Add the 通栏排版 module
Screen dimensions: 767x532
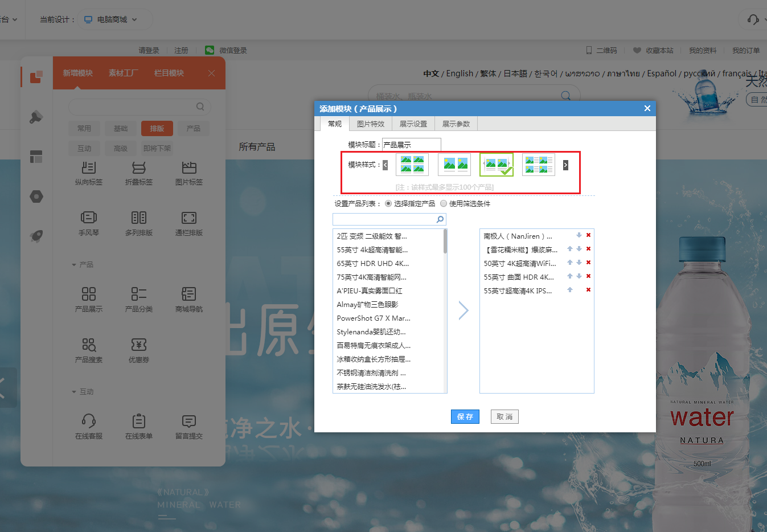(x=189, y=224)
